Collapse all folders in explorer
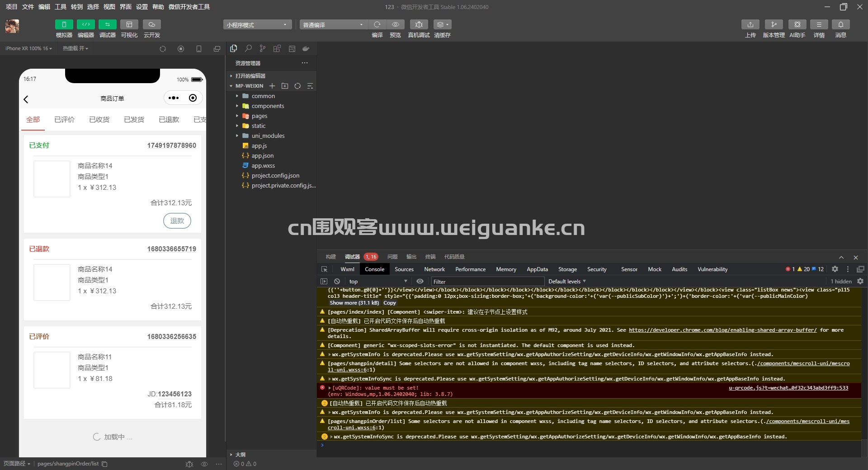Screen dimensions: 868x470 pos(310,86)
